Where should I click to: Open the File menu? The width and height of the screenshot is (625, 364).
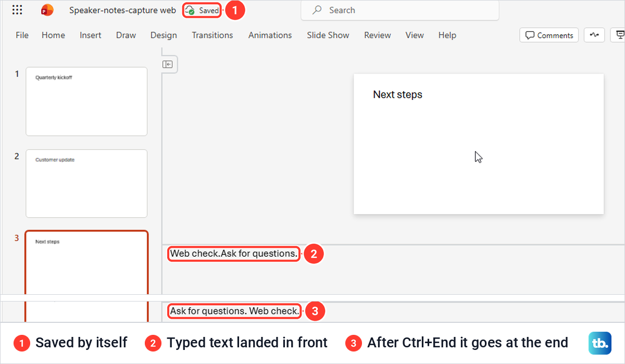[x=22, y=35]
